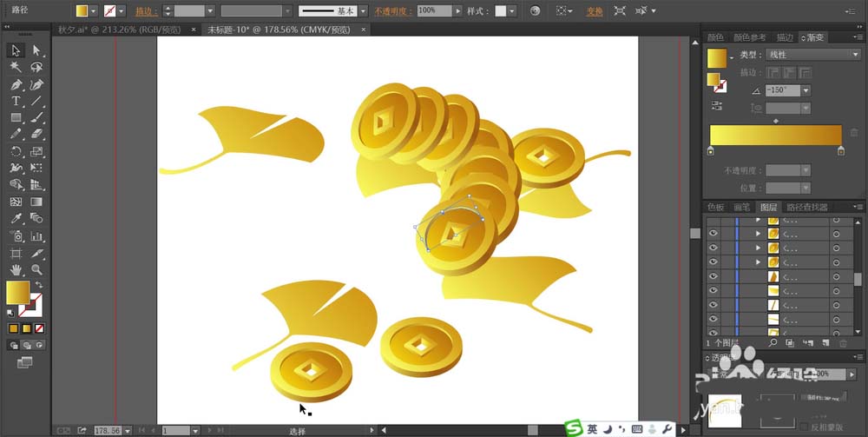This screenshot has width=868, height=437.
Task: Select the Blend tool
Action: point(36,218)
